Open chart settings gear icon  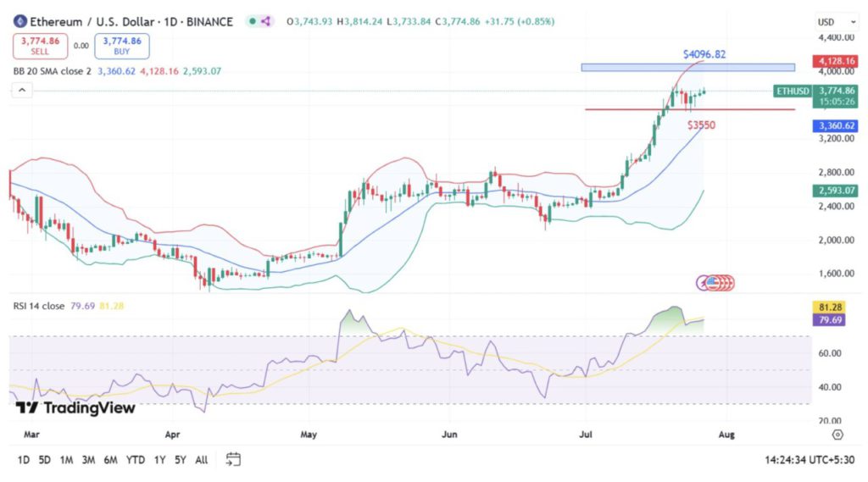pos(837,435)
